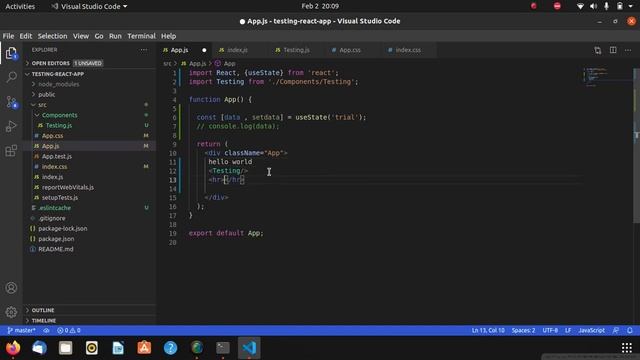This screenshot has height=360, width=640.
Task: Open Ubuntu Software from the dock
Action: pos(144,348)
